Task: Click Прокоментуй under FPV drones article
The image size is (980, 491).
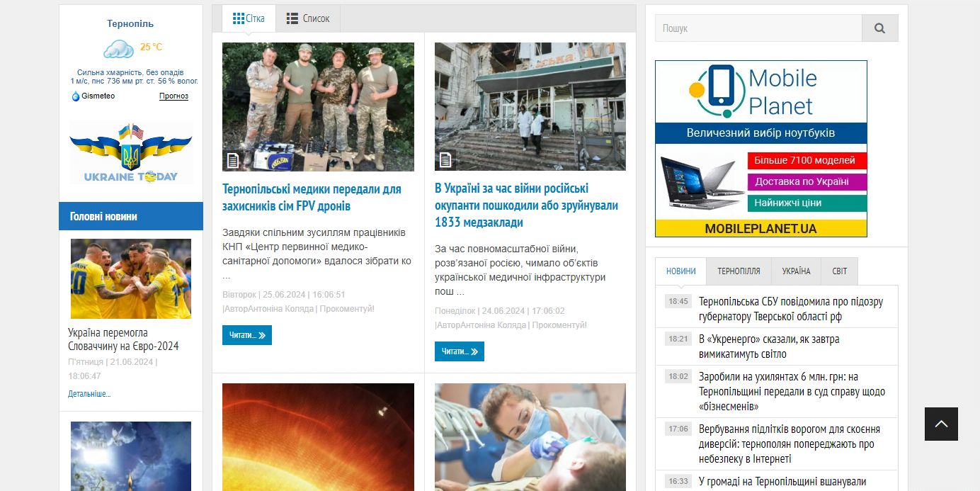Action: pos(347,309)
